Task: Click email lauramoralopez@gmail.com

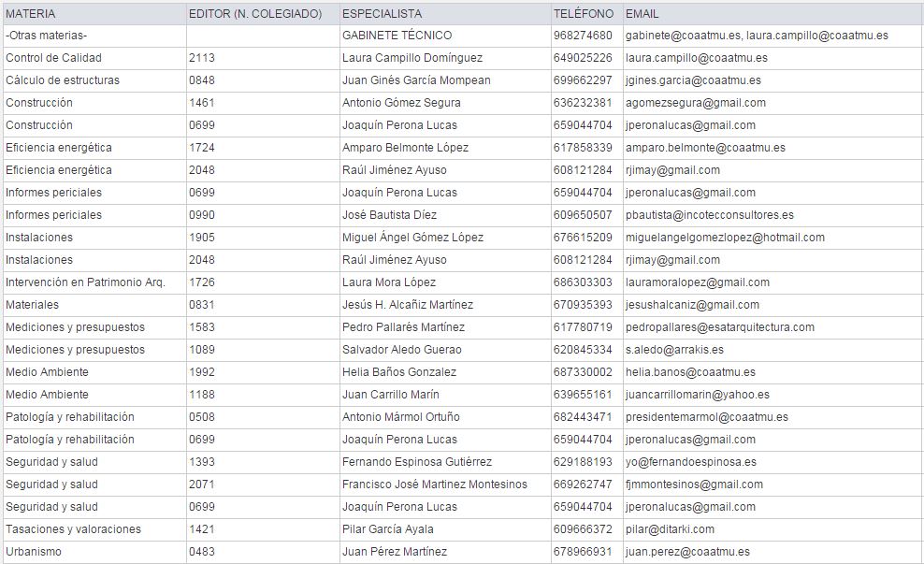Action: click(698, 282)
